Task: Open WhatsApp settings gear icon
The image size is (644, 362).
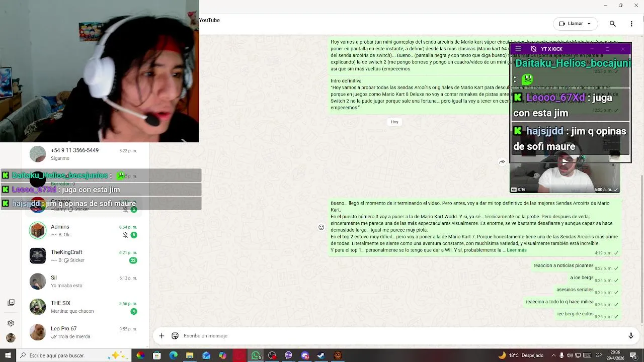Action: click(x=11, y=323)
